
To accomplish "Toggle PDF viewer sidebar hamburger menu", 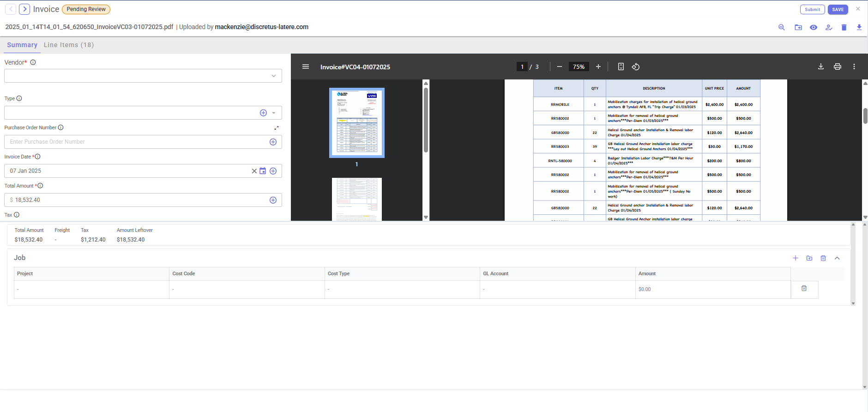I will pos(306,67).
